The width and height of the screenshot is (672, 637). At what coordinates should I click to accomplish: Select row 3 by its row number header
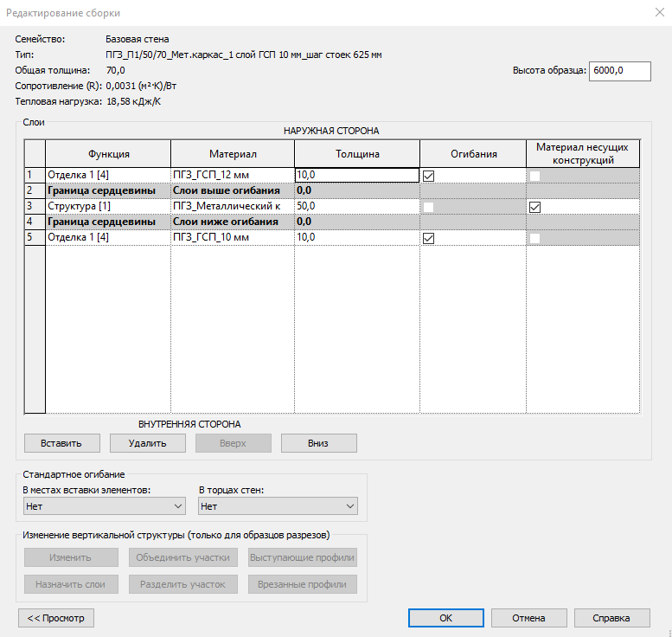click(34, 206)
